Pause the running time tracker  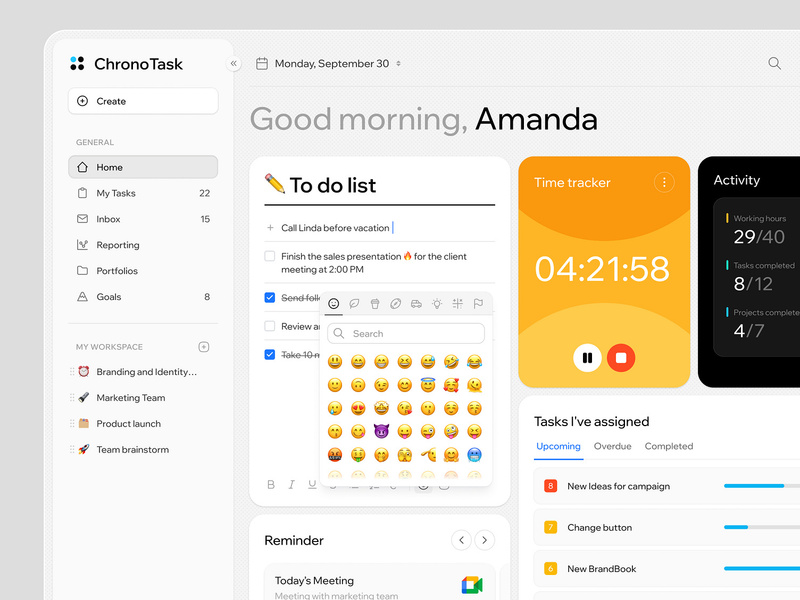click(588, 357)
